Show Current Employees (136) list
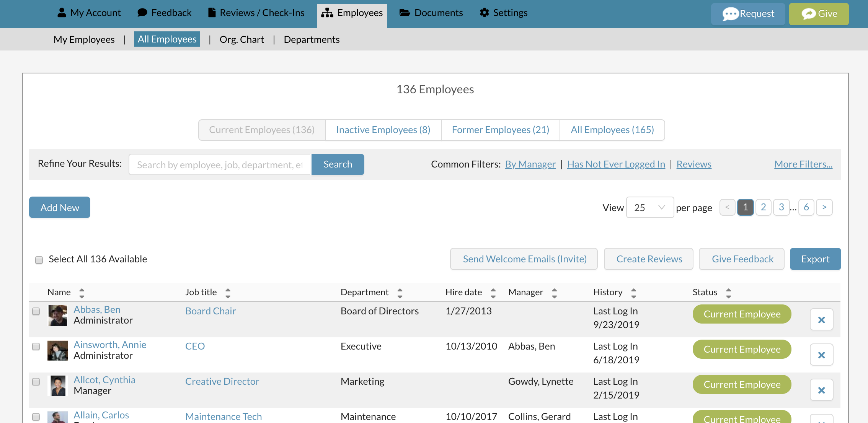This screenshot has height=423, width=868. [262, 130]
